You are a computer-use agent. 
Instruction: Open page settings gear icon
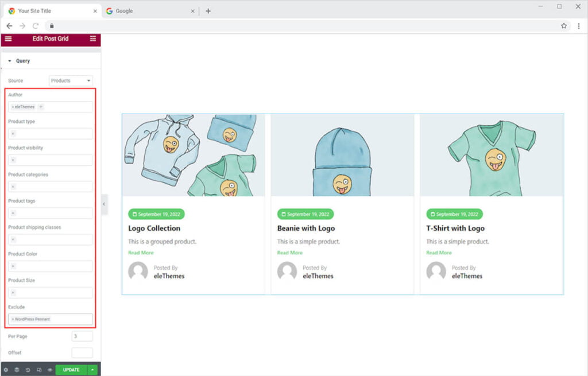pyautogui.click(x=6, y=370)
